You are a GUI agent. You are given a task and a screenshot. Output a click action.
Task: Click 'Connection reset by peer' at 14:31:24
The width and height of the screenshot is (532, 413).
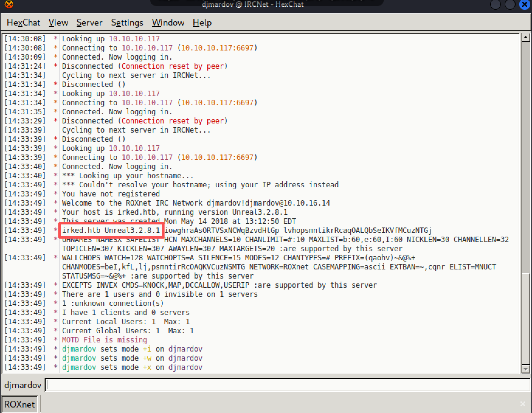172,66
